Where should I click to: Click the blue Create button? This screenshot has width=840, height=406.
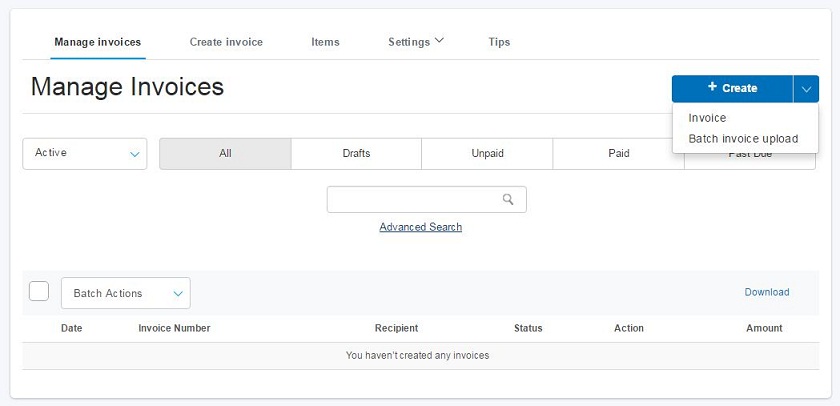[732, 88]
